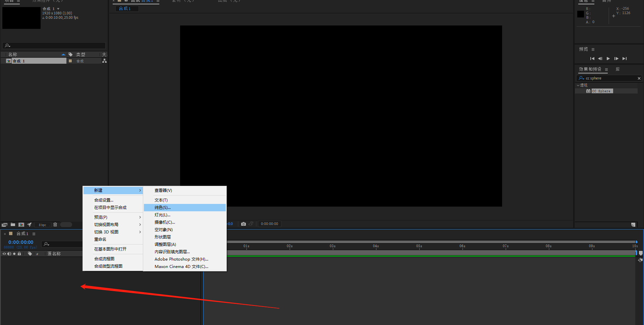Viewport: 644px width, 325px height.
Task: Toggle the solo dot column in timeline
Action: pos(14,254)
